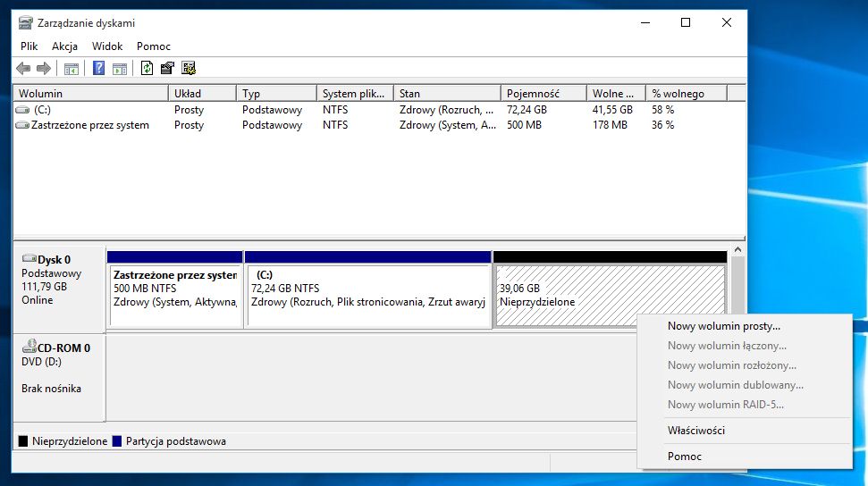
Task: Click the blue Help question mark icon
Action: click(98, 69)
